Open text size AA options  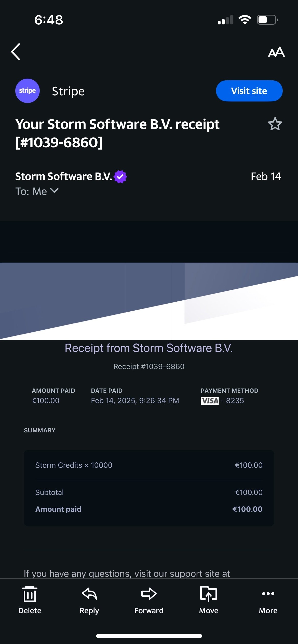(276, 52)
